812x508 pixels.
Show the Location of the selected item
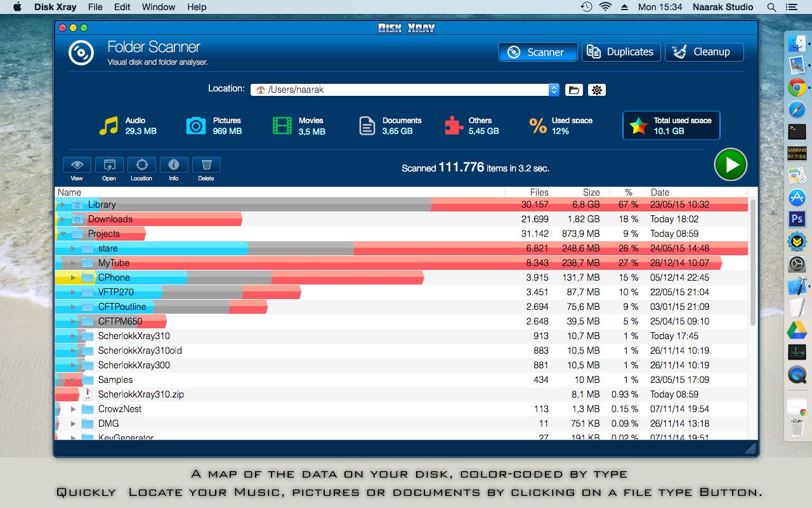click(141, 165)
